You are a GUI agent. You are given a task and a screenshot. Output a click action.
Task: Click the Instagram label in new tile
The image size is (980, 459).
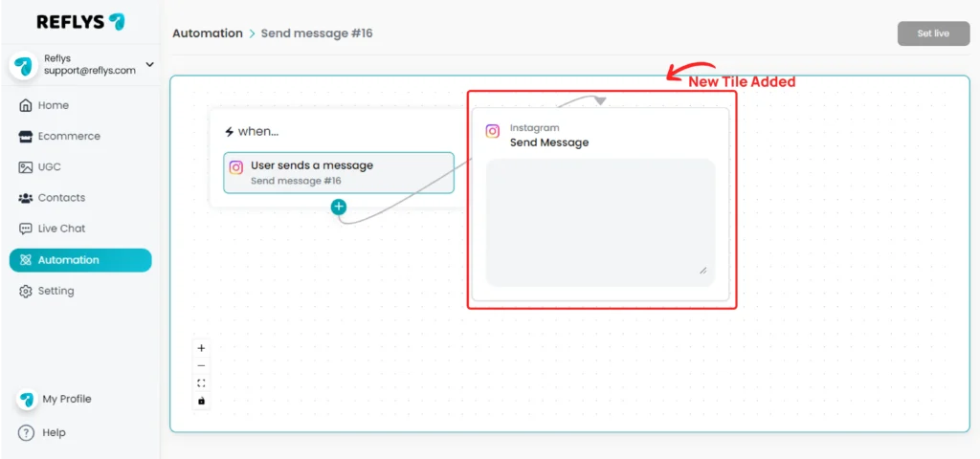pyautogui.click(x=534, y=128)
